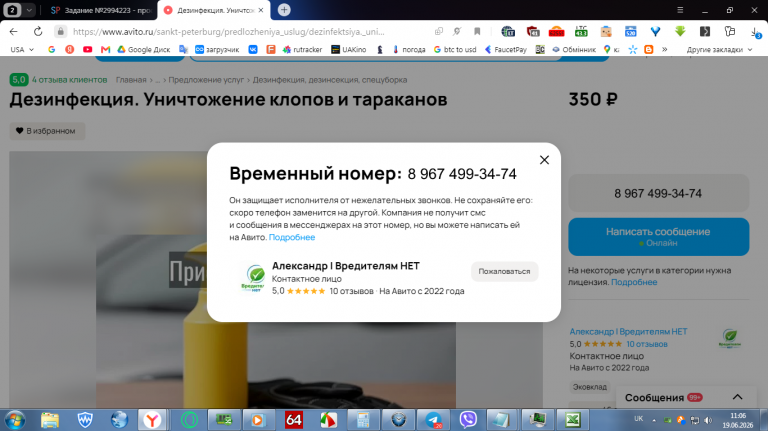Open Предложение услуг breadcrumb
This screenshot has height=431, width=768.
point(206,80)
